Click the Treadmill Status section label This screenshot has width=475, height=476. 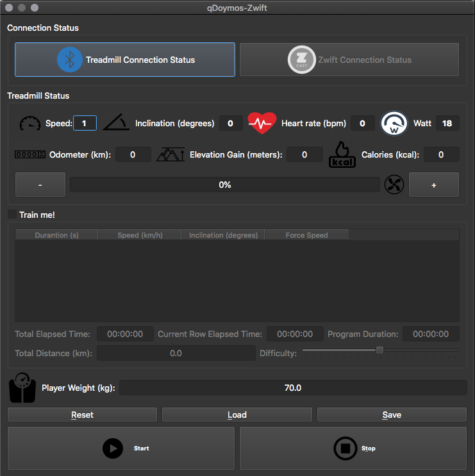[38, 95]
